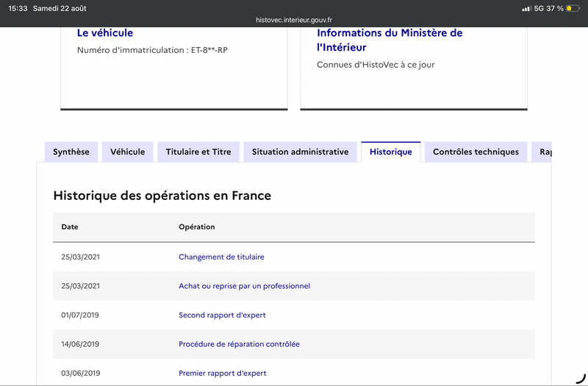The height and width of the screenshot is (386, 588).
Task: Select the Historique tab
Action: [x=391, y=152]
